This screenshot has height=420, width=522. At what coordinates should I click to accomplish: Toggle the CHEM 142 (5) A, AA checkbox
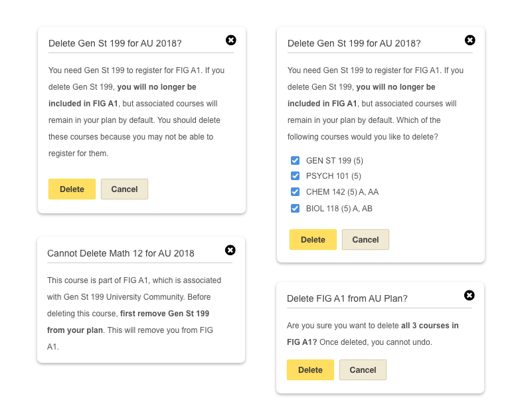(295, 192)
